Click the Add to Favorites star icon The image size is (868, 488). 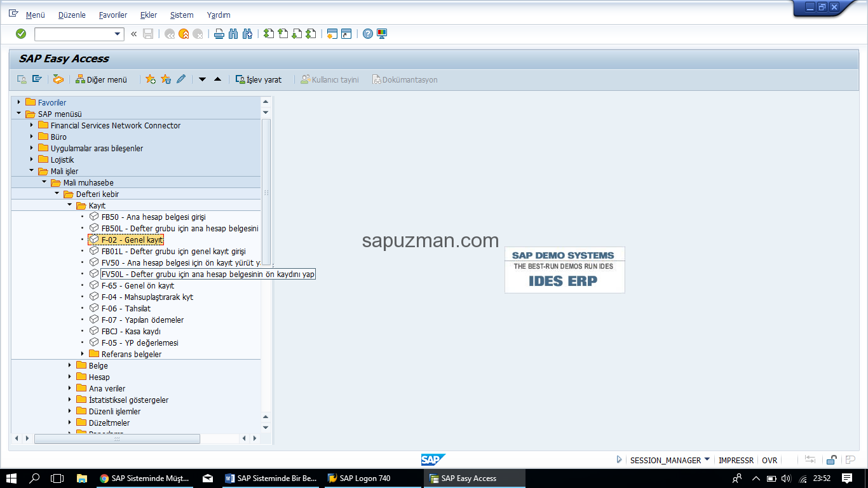click(x=150, y=79)
